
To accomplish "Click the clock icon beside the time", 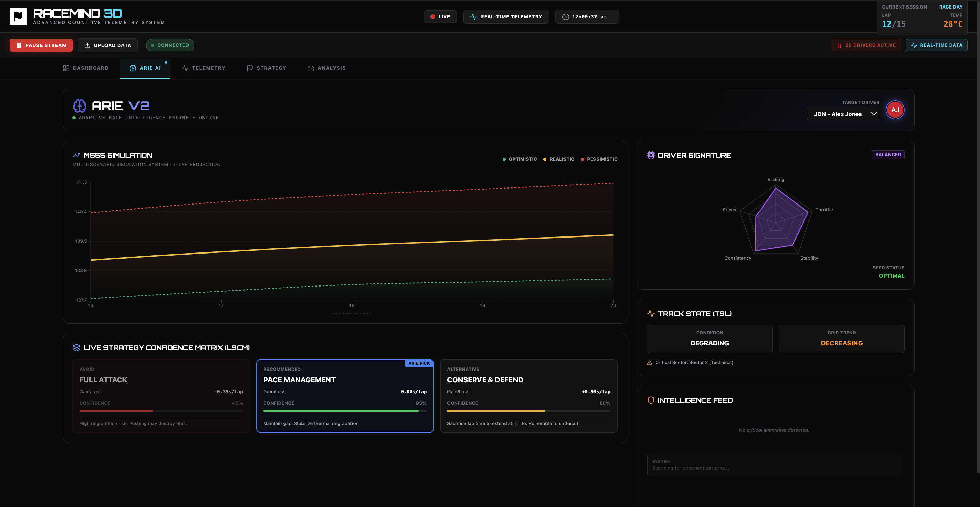I will pos(565,17).
